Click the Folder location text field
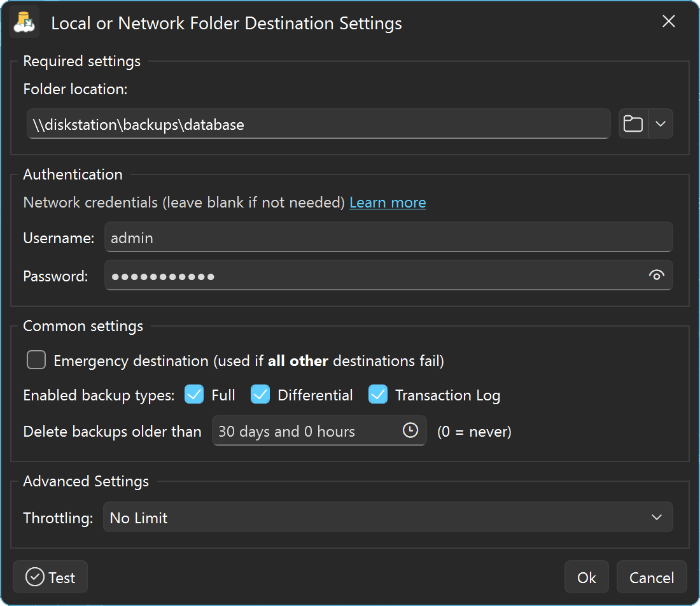The image size is (700, 606). coord(318,124)
